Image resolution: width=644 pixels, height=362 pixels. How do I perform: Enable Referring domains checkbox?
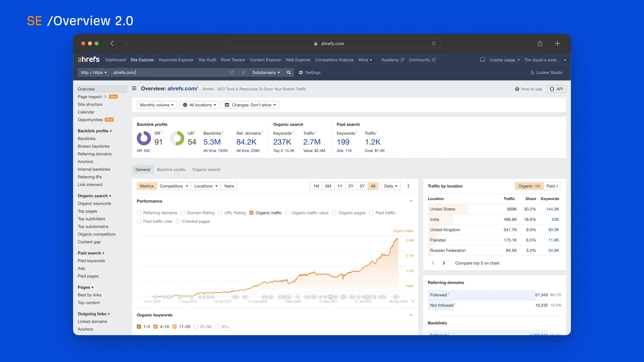139,213
